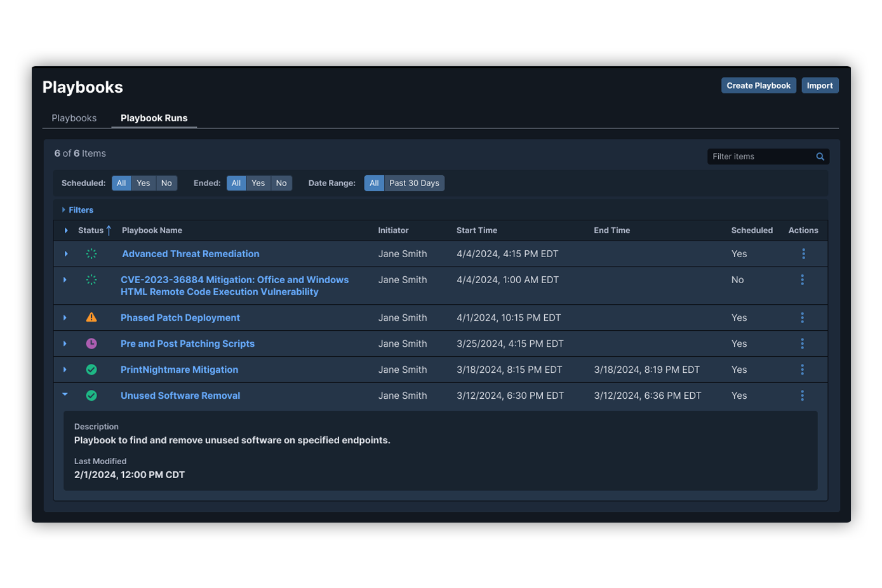Click the 6 of 6 Items count
Viewport: 882px width, 588px height.
coord(80,153)
